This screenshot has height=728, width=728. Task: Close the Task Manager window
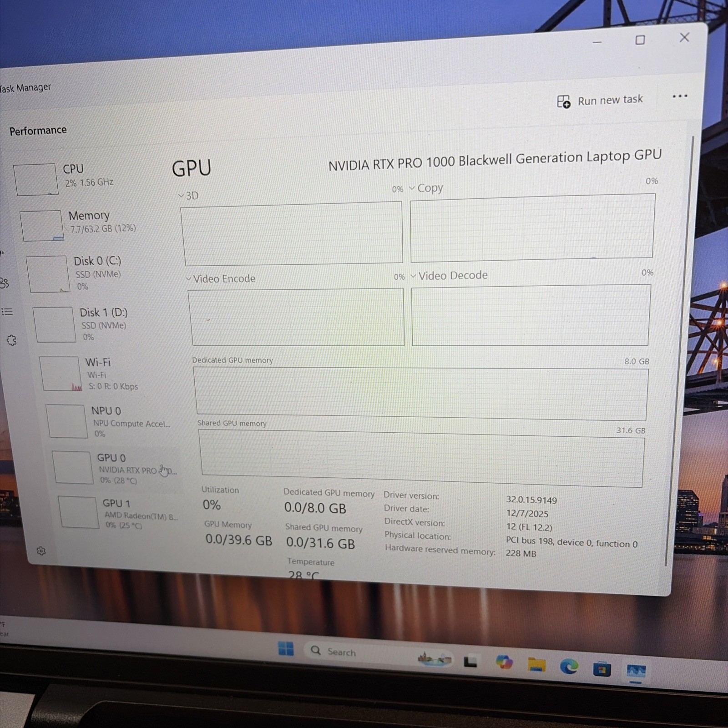(x=684, y=37)
